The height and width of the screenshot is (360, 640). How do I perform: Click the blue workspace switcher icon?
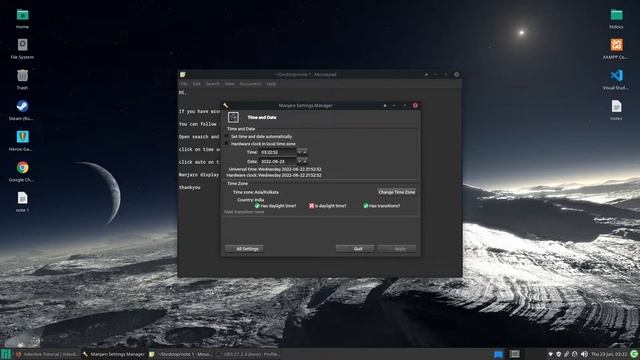click(498, 354)
